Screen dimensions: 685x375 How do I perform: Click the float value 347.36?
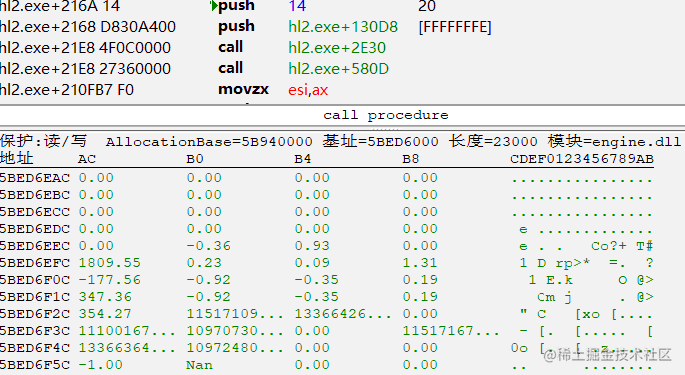(x=105, y=297)
